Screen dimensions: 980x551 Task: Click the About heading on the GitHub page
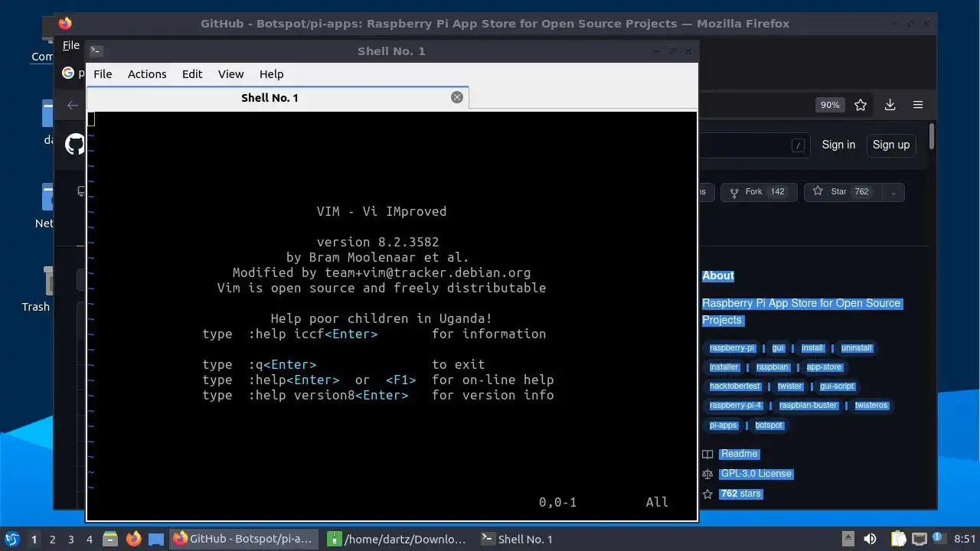718,275
